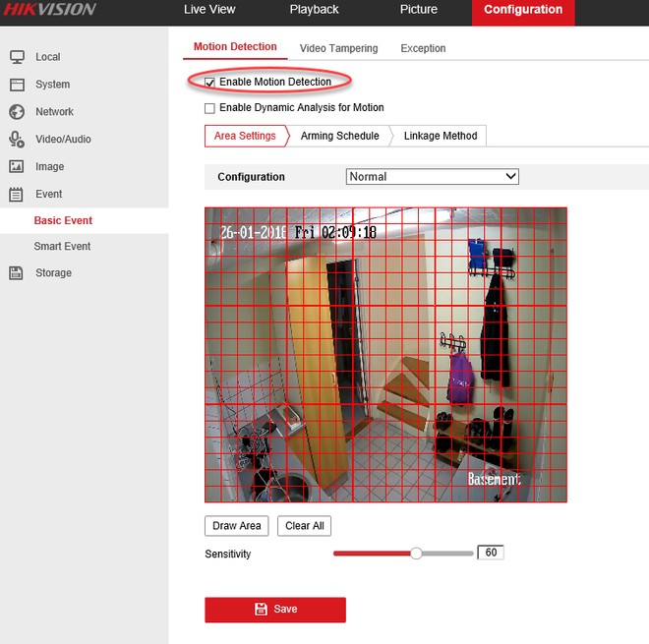
Task: Click the floppy disk icon on Save
Action: pos(261,610)
